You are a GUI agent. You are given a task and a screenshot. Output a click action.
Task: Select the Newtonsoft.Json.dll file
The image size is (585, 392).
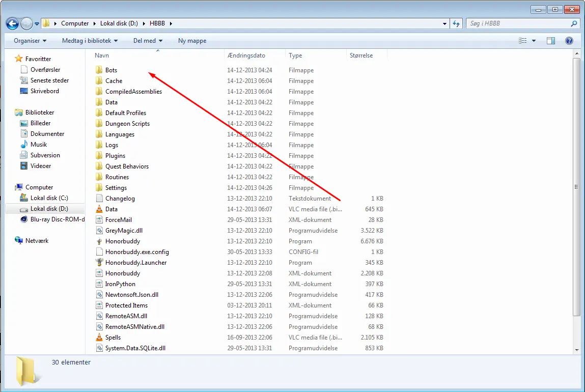coord(132,295)
